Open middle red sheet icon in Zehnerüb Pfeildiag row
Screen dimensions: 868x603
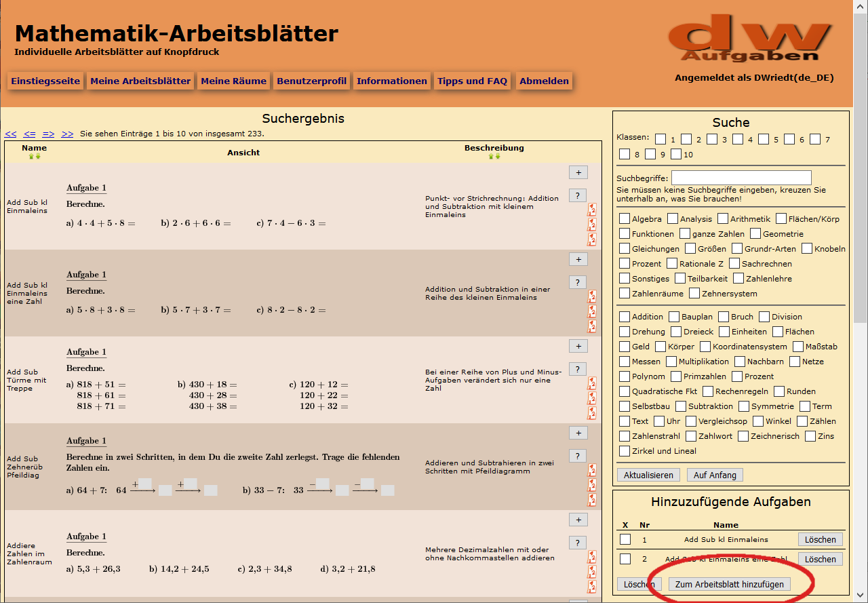click(592, 484)
